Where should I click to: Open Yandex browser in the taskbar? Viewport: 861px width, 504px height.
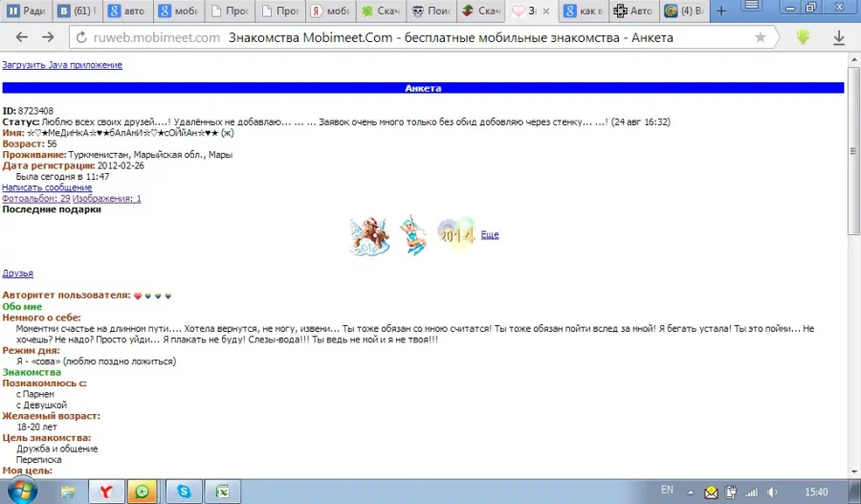pyautogui.click(x=106, y=492)
